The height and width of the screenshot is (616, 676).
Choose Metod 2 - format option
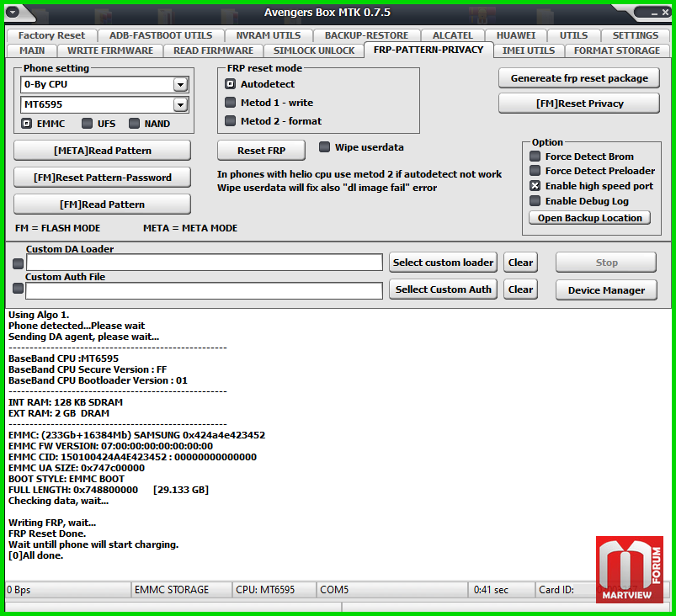(231, 121)
